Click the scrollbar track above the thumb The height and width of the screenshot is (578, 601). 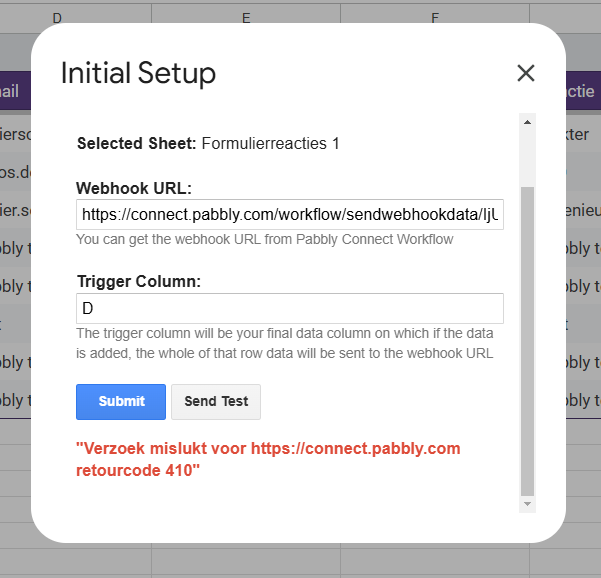pos(527,158)
